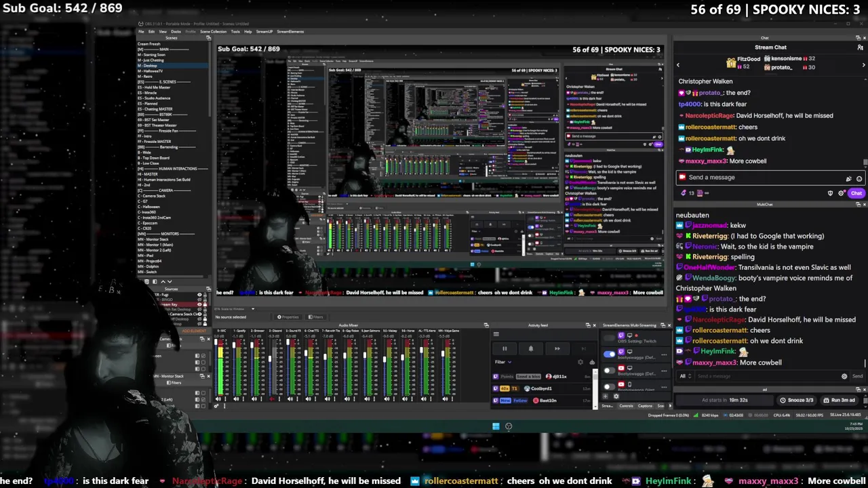Screen dimensions: 868x488
Task: Adjust the 2-Browser volume fader
Action: [252, 345]
